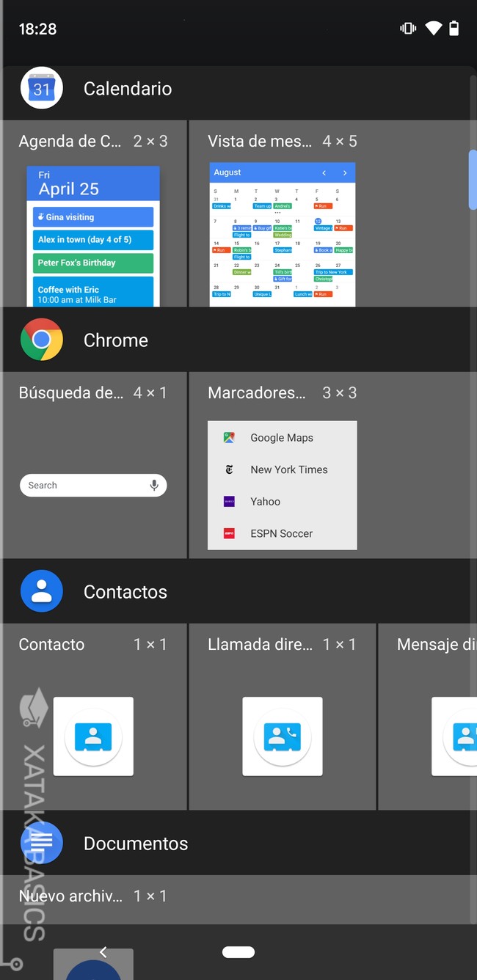This screenshot has height=980, width=477.
Task: Tap the microphone icon in Search widget
Action: click(154, 485)
